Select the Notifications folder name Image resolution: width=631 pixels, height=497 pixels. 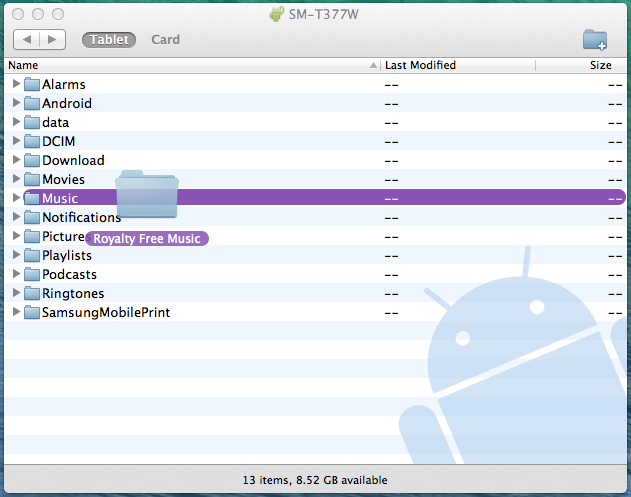tap(81, 218)
